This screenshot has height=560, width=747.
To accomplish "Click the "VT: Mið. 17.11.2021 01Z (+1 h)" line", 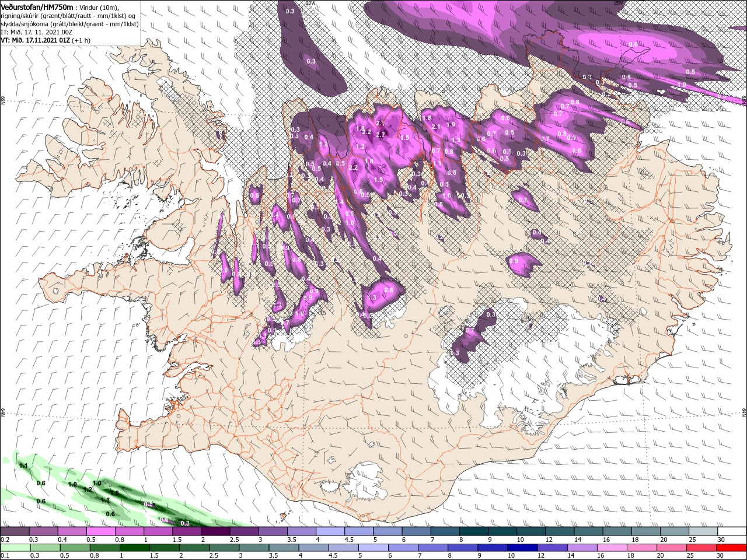I will click(x=46, y=40).
